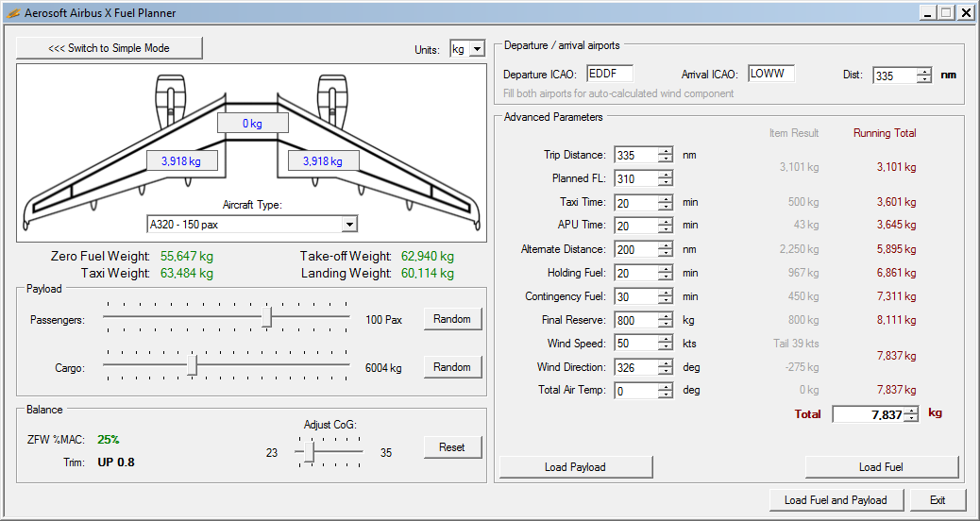
Task: Increase Alternate Distance with the up arrow
Action: tap(665, 245)
